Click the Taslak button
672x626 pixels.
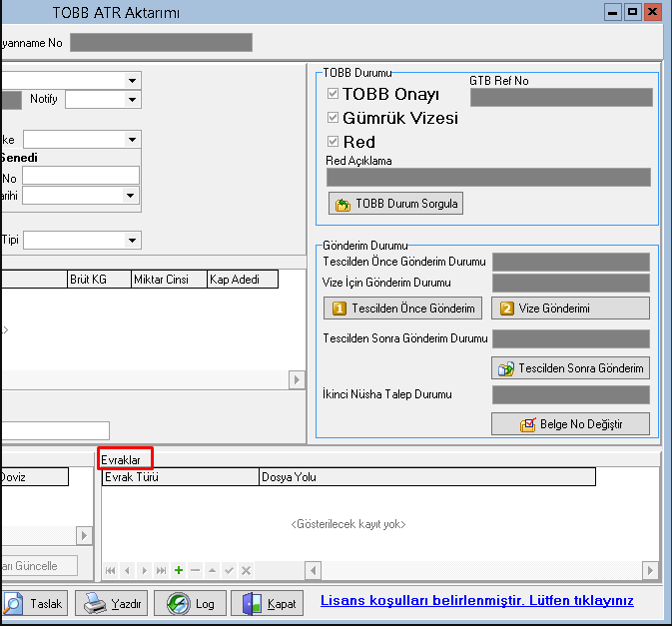click(34, 603)
